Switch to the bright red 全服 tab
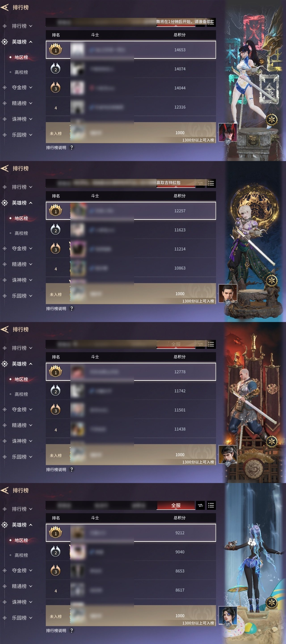This screenshot has width=286, height=644. [x=176, y=506]
